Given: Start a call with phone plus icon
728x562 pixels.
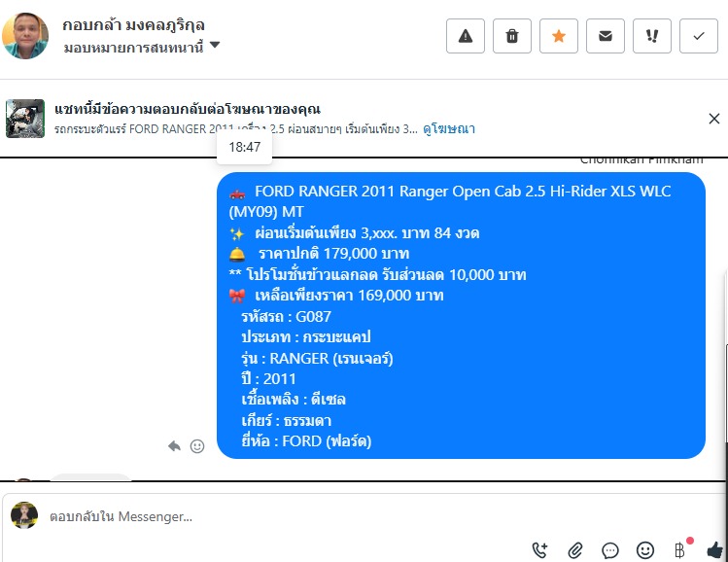Looking at the screenshot, I should coord(540,550).
